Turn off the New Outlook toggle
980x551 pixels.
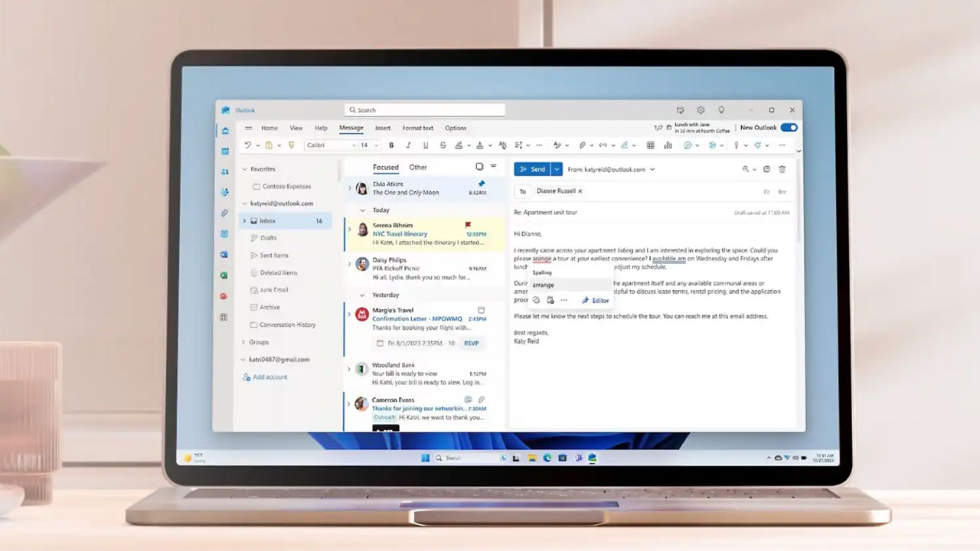pos(789,128)
